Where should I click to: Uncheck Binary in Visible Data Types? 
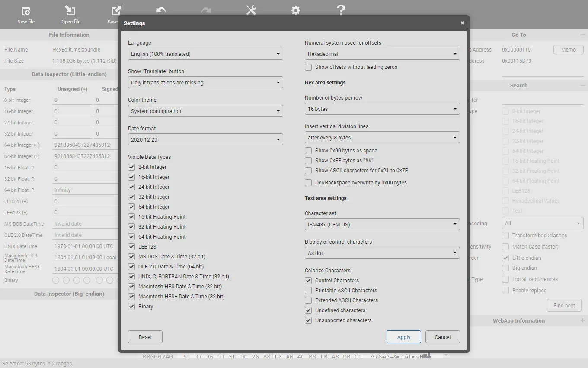tap(131, 307)
